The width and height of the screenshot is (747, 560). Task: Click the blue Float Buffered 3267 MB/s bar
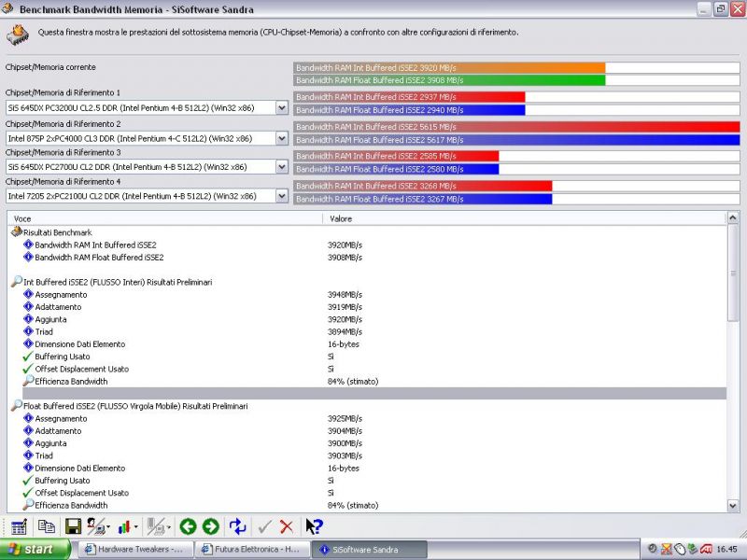coord(423,199)
